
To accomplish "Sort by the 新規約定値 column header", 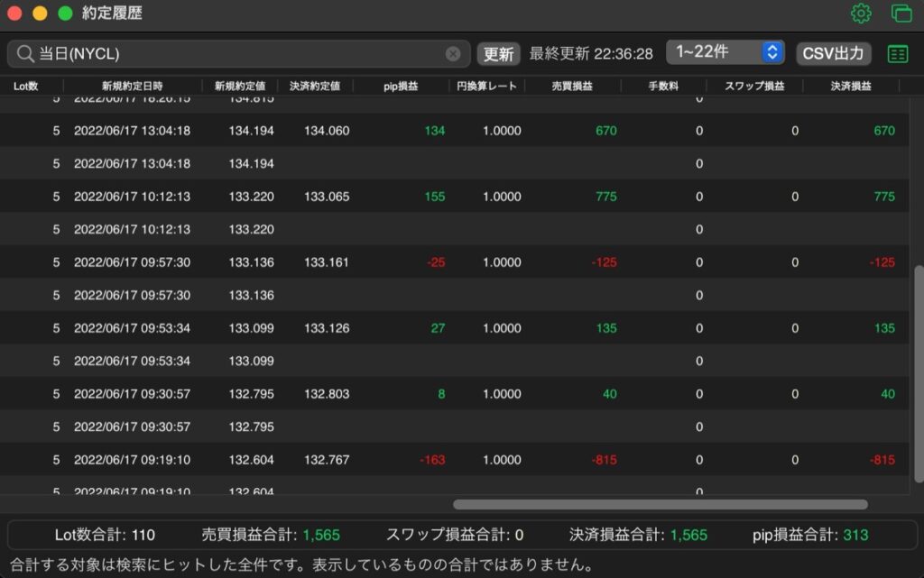I will point(240,86).
